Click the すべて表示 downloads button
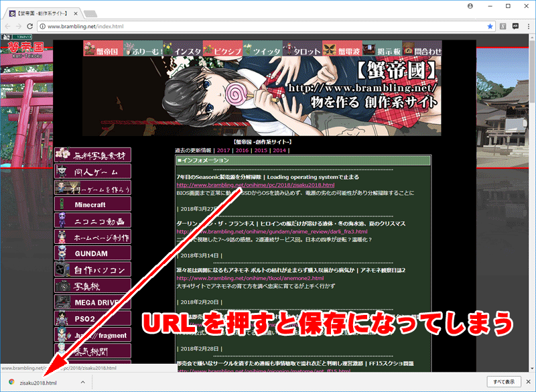 coord(504,382)
